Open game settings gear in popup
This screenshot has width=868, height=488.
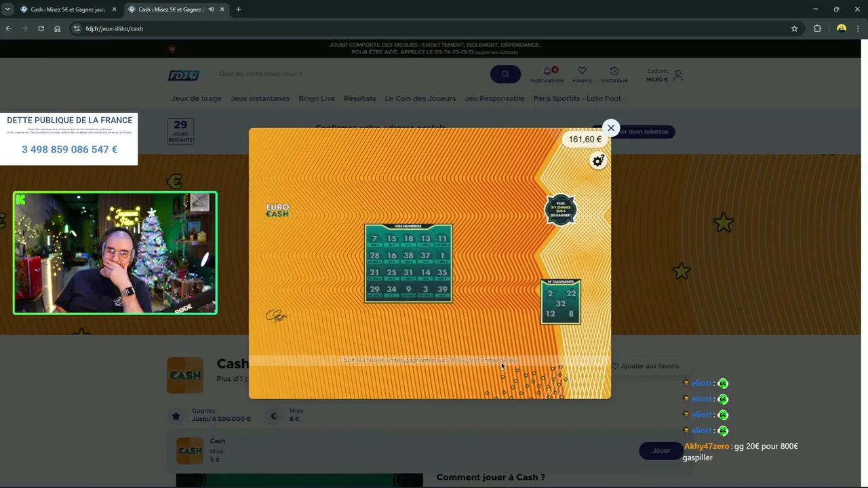[597, 161]
